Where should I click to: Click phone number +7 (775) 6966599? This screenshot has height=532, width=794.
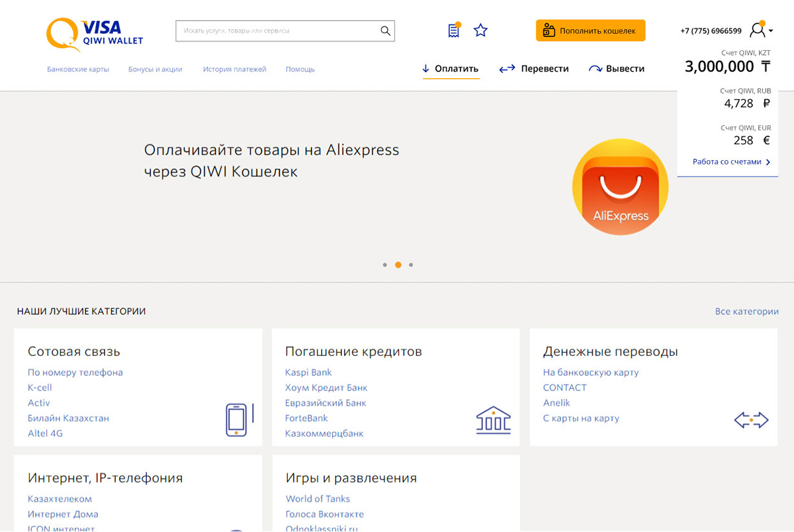[711, 31]
